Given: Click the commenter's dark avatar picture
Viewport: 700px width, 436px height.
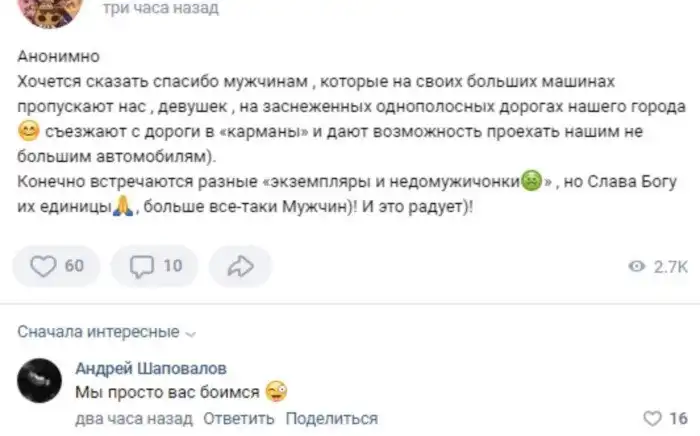Looking at the screenshot, I should coord(42,381).
